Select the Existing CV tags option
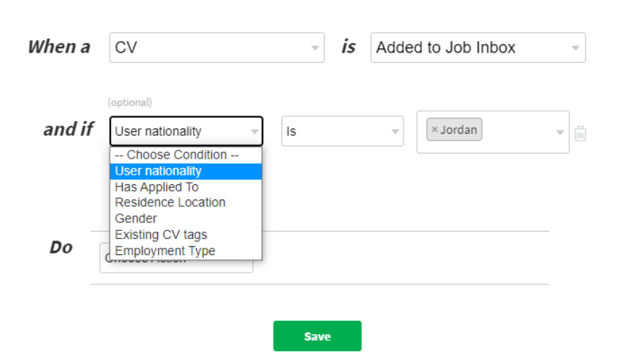Screen dimensions: 620x364 tap(161, 235)
